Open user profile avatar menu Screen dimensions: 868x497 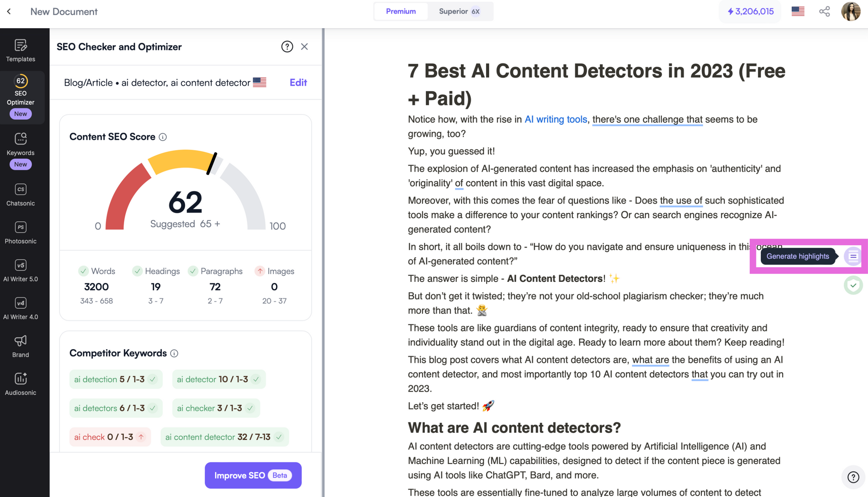pos(850,12)
